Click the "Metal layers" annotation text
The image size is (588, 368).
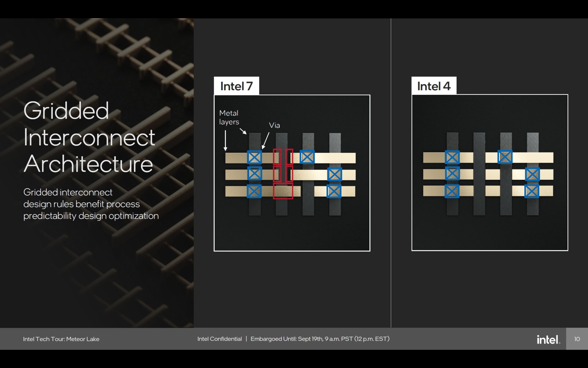229,117
